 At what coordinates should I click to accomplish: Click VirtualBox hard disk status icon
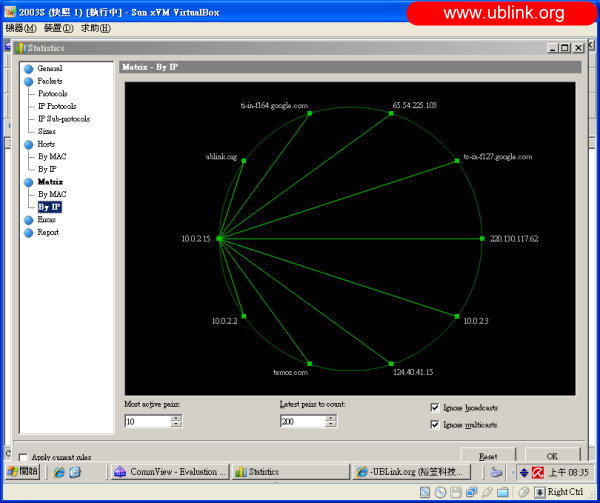pos(425,492)
